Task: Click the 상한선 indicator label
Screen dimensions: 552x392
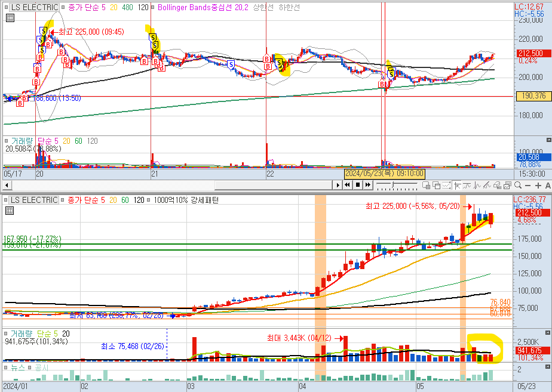Action: point(263,7)
